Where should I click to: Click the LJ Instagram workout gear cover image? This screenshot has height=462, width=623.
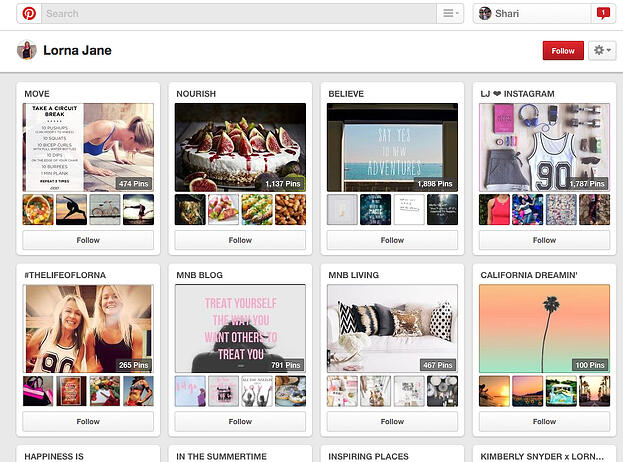544,147
